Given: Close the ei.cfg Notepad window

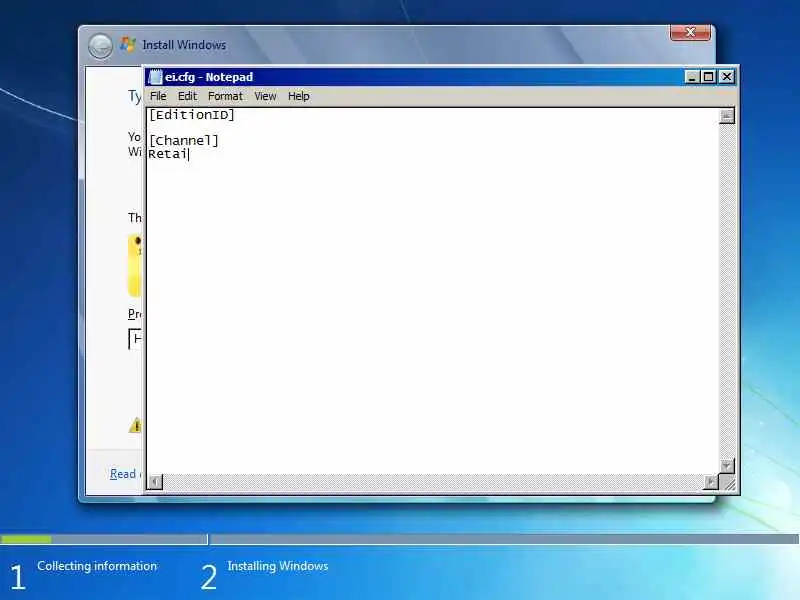Looking at the screenshot, I should tap(727, 77).
